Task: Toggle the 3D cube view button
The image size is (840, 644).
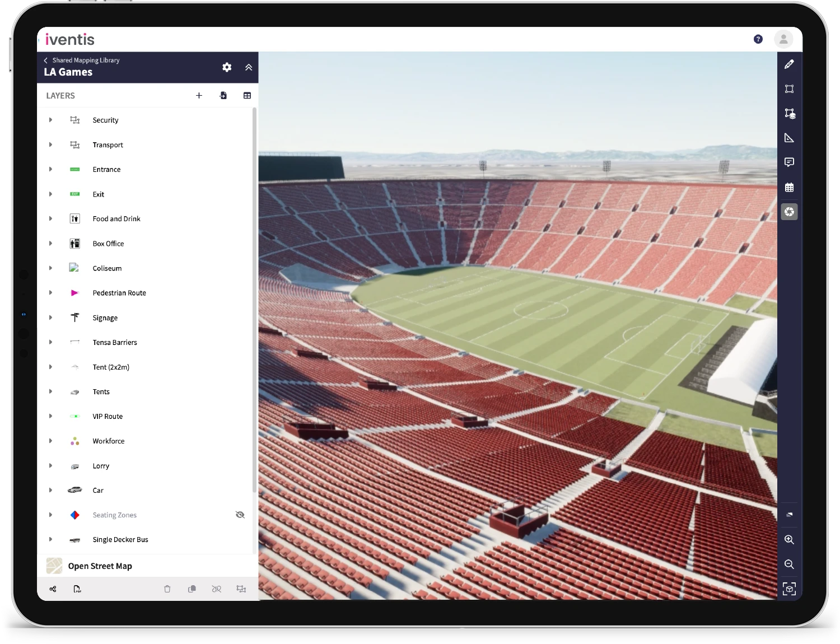Action: click(x=789, y=589)
